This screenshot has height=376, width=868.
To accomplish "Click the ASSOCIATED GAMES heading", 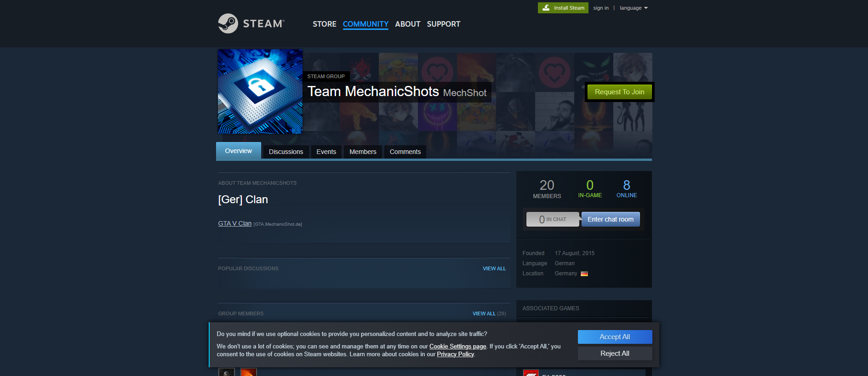I will pos(551,308).
